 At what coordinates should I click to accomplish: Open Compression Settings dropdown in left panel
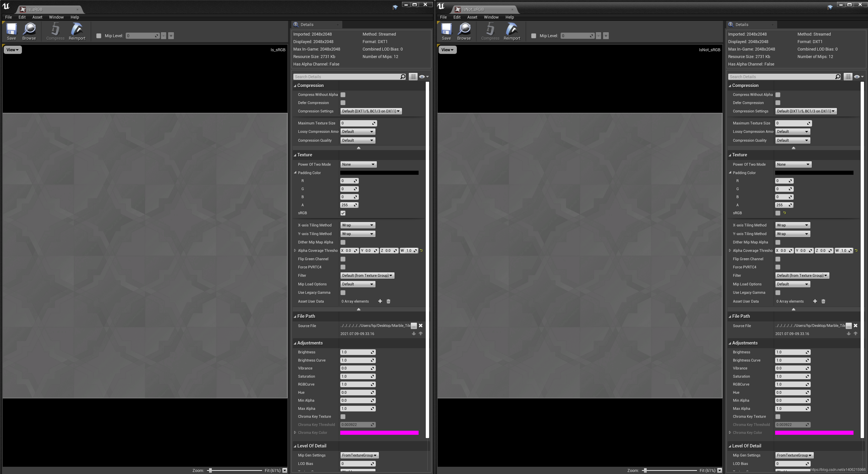pyautogui.click(x=371, y=111)
